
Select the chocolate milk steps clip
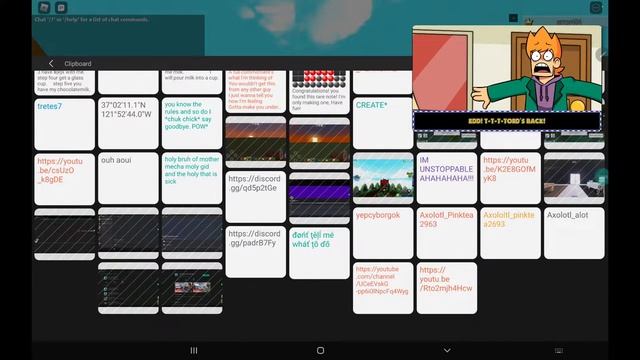coord(64,82)
